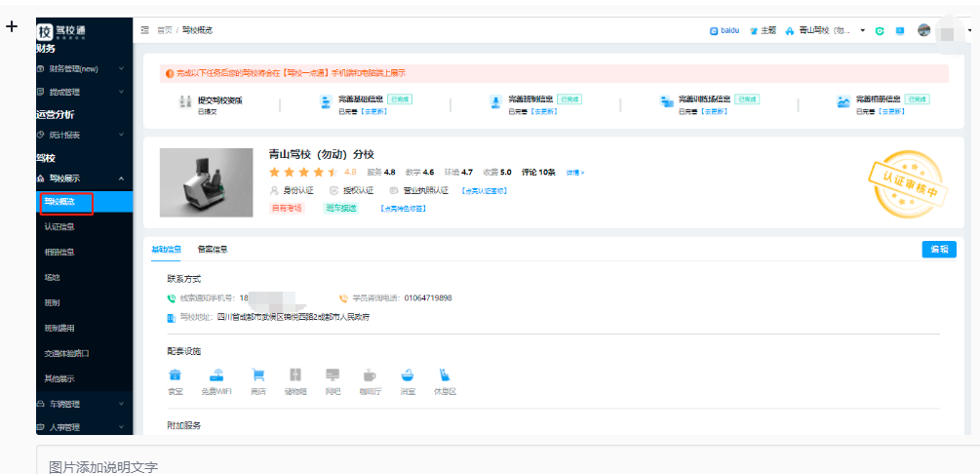Click the 完善班制信息 step icon

(495, 102)
